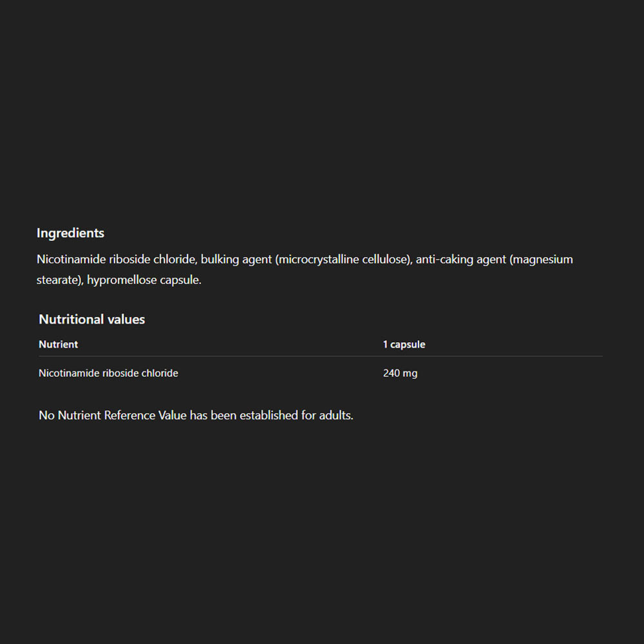
Task: Select the Nutrient column header
Action: (59, 344)
